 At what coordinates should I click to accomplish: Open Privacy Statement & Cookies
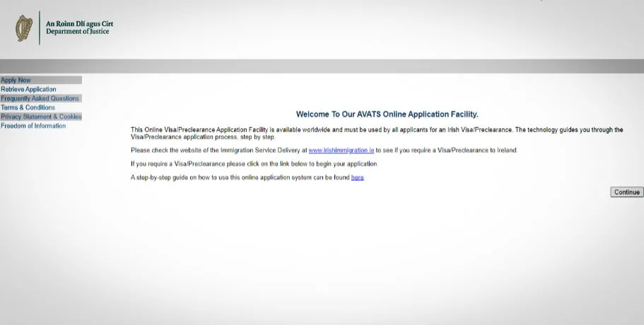pos(41,117)
